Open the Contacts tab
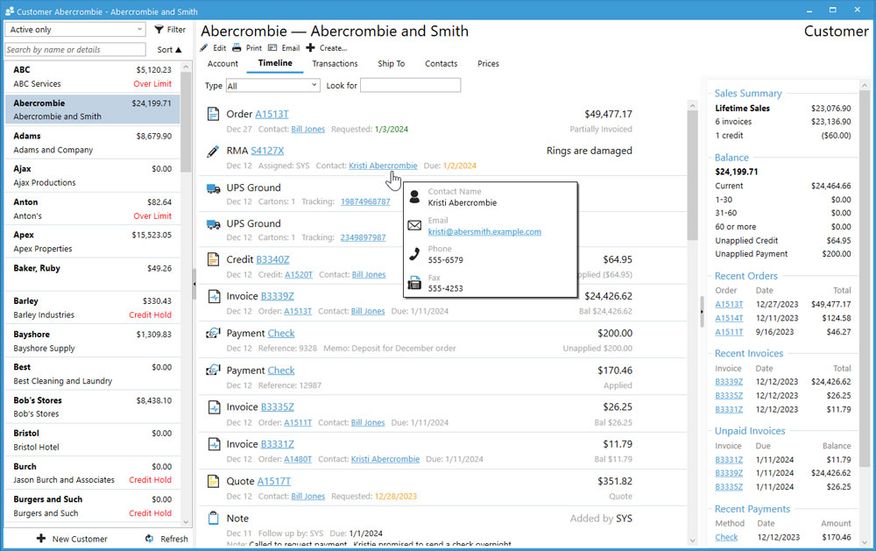Image resolution: width=876 pixels, height=551 pixels. (x=441, y=64)
